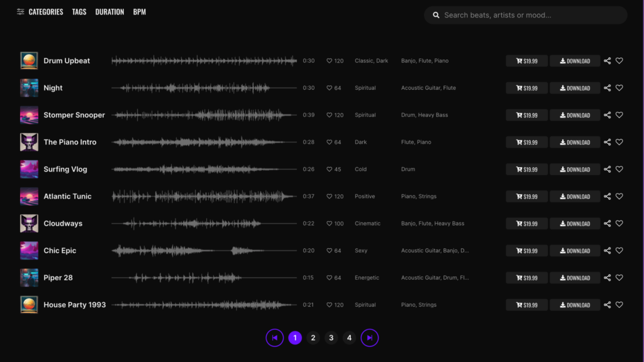The height and width of the screenshot is (362, 644).
Task: Share the "Surfing Vlog" track
Action: (x=607, y=169)
